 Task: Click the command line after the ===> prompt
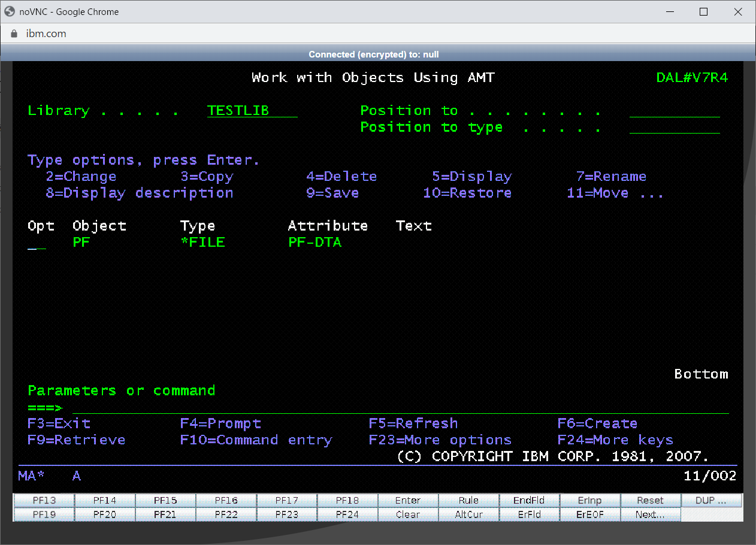point(401,407)
